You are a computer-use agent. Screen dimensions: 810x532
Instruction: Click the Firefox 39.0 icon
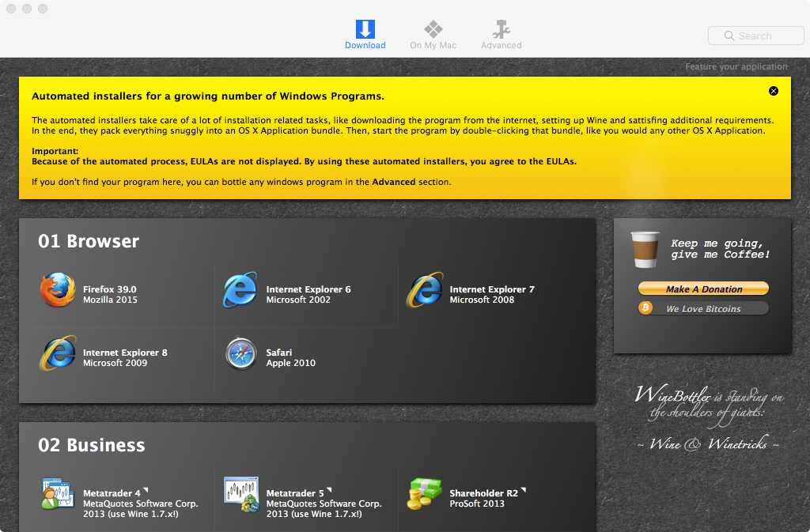click(x=58, y=290)
